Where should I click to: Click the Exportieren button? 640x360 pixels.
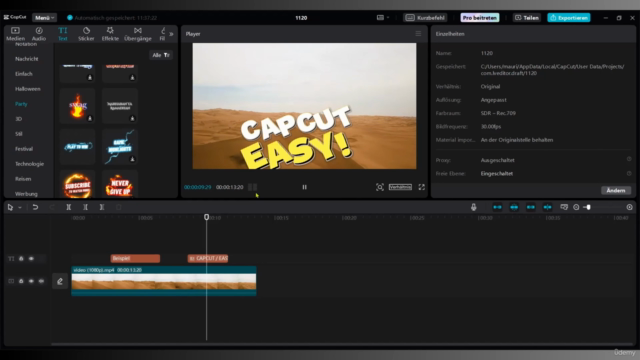(569, 18)
